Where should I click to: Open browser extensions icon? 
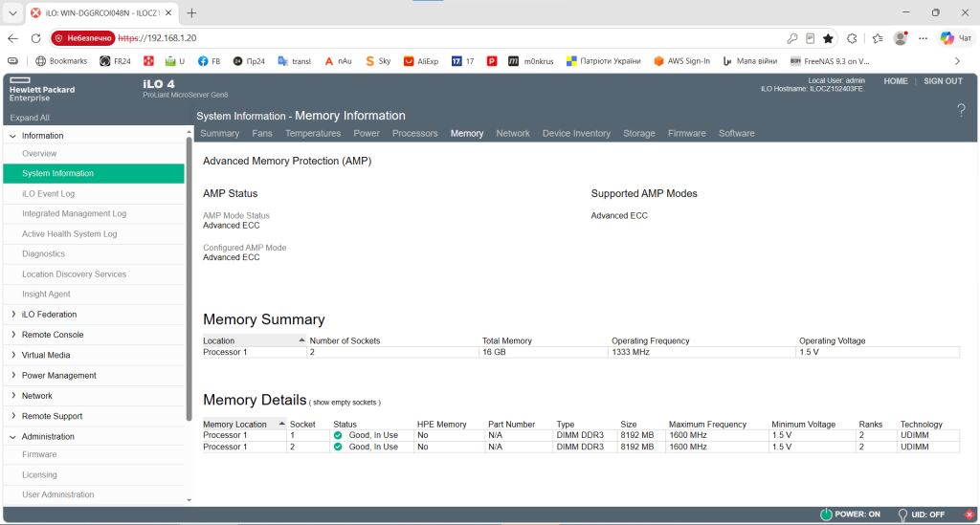point(852,38)
